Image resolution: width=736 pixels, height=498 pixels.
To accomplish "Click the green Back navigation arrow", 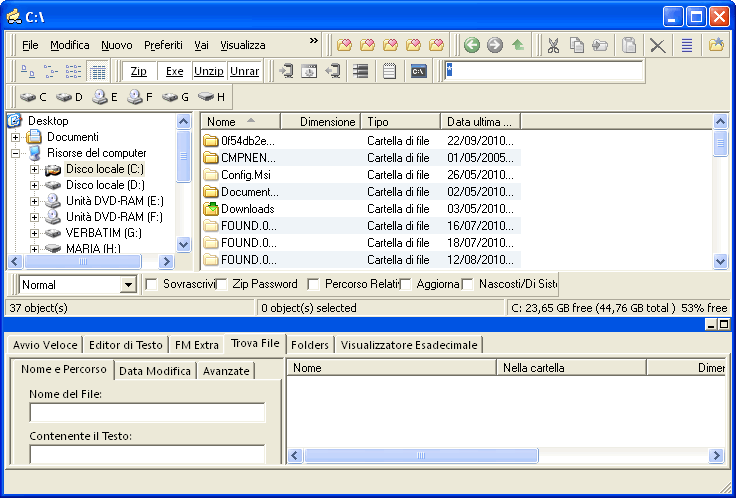I will (x=471, y=45).
